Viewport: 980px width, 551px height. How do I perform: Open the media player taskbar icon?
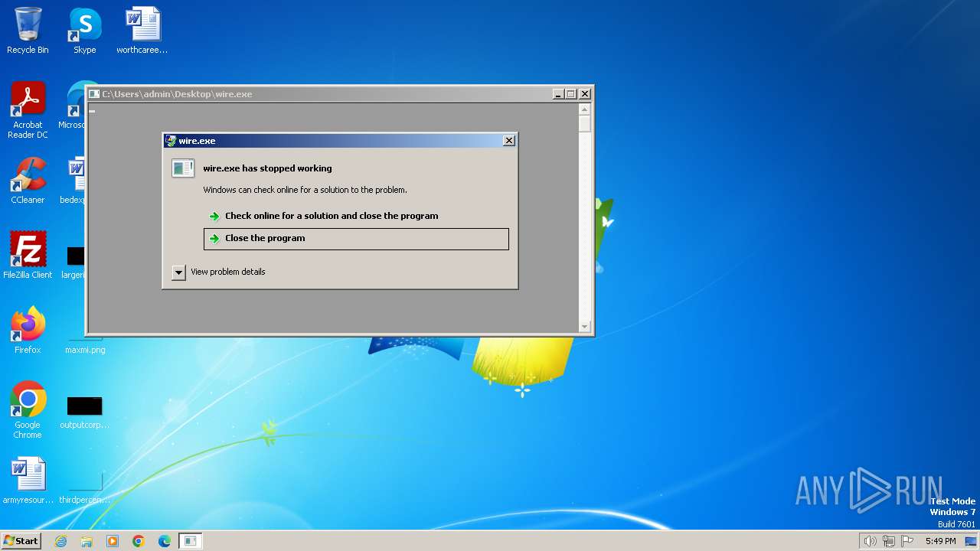pos(113,541)
